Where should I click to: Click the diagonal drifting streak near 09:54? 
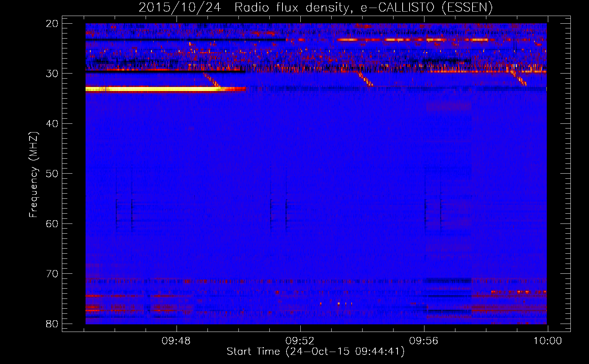coord(365,79)
